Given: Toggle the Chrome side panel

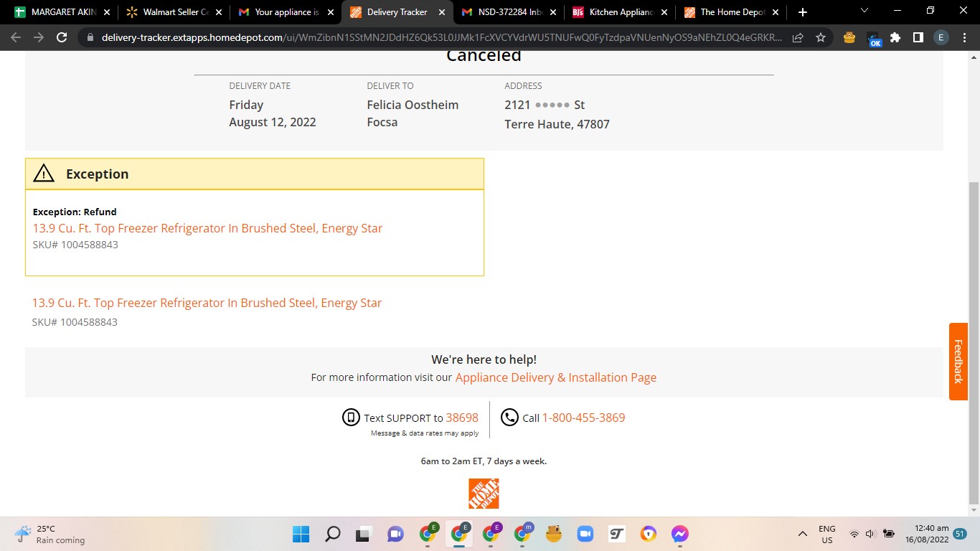Looking at the screenshot, I should (x=918, y=37).
